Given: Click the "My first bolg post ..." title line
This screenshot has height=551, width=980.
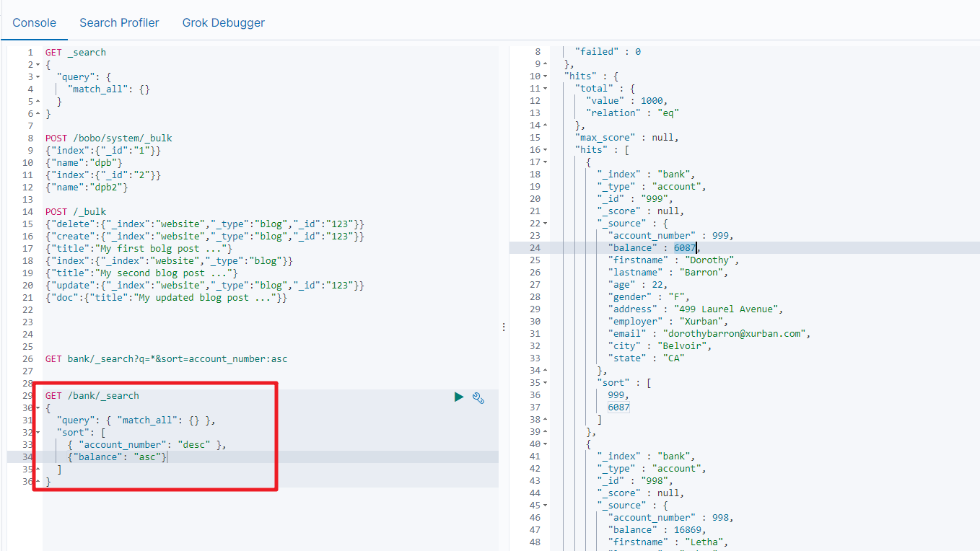Looking at the screenshot, I should (139, 249).
